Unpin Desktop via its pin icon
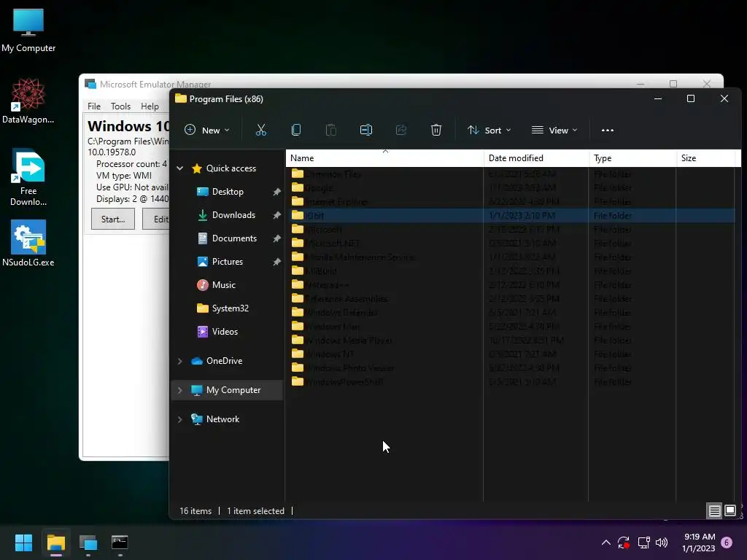The height and width of the screenshot is (560, 747). tap(276, 192)
